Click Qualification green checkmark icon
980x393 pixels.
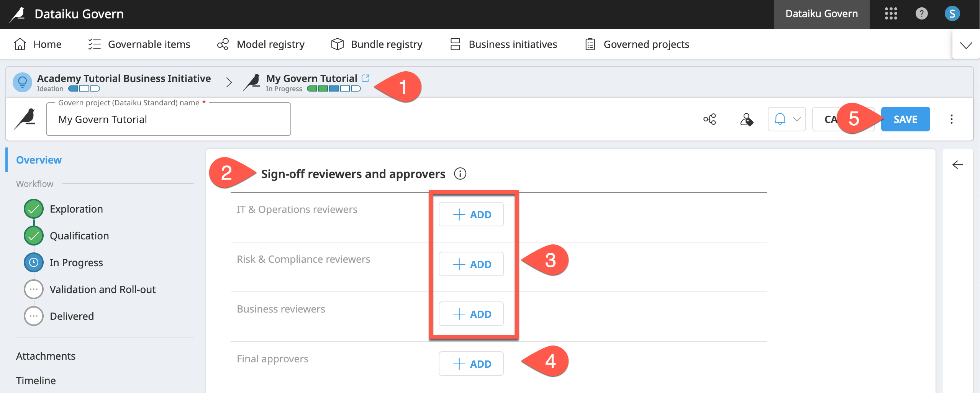(x=34, y=236)
